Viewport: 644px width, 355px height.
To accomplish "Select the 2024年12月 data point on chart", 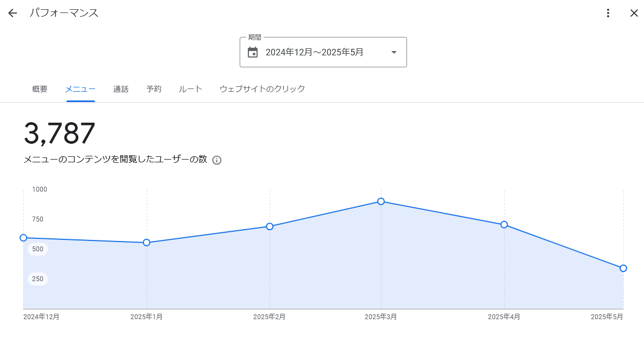I will [23, 238].
